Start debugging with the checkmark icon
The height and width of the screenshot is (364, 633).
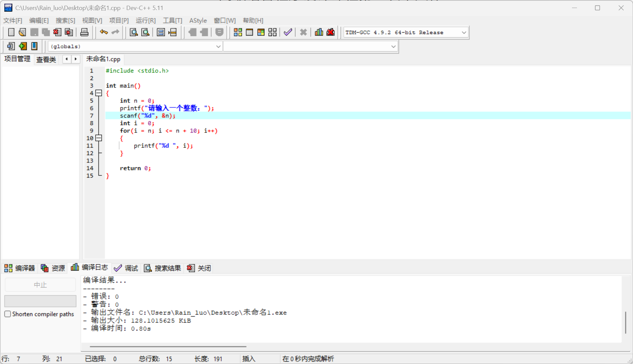coord(288,32)
